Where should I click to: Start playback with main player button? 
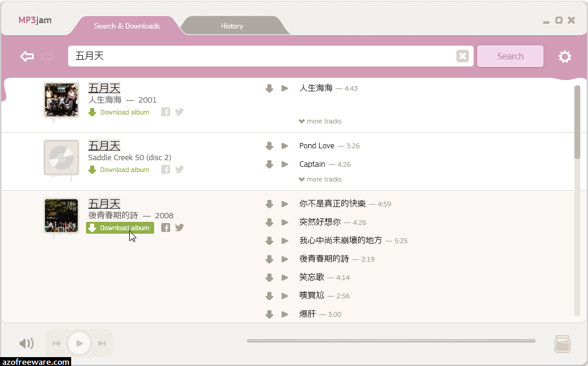tap(79, 343)
